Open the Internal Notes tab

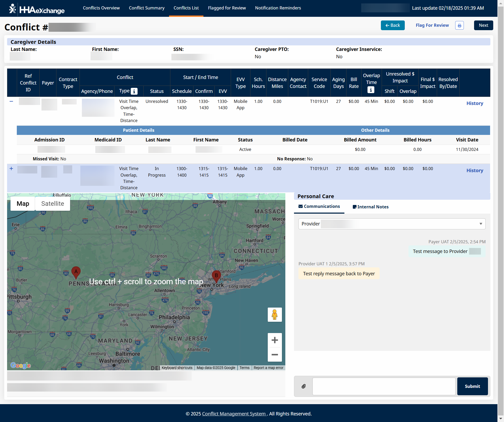pos(370,207)
